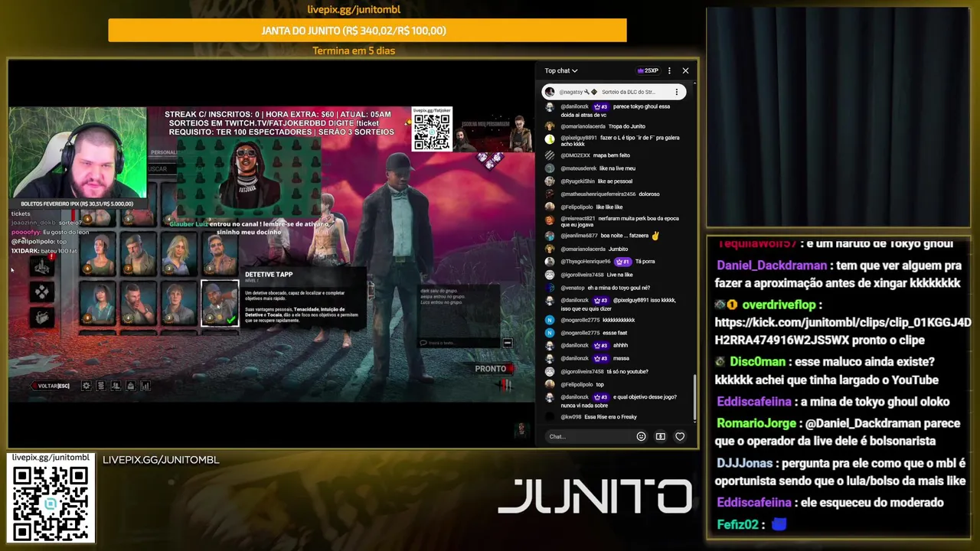Click @RyugekiShin message 'like ae pessoal'
The image size is (980, 551).
(x=596, y=181)
